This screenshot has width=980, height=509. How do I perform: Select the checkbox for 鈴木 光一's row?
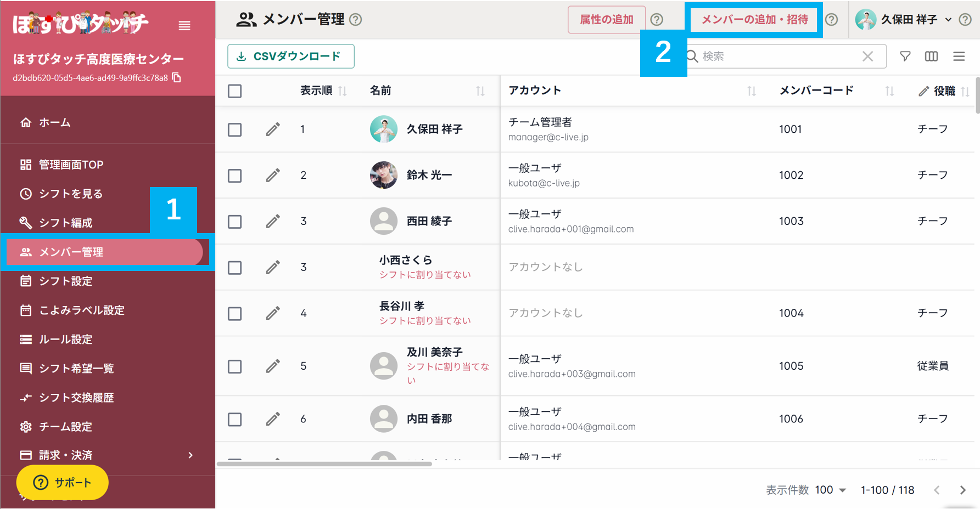234,176
